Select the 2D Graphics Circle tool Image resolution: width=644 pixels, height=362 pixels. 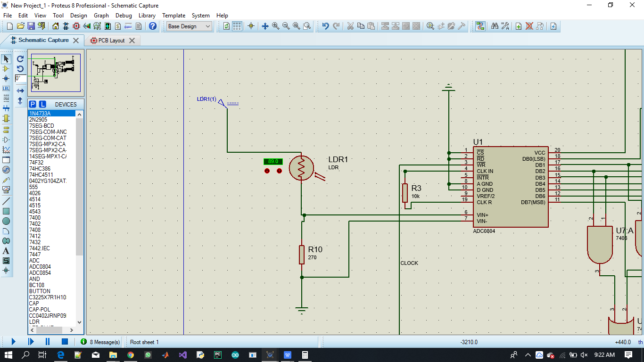[x=6, y=221]
